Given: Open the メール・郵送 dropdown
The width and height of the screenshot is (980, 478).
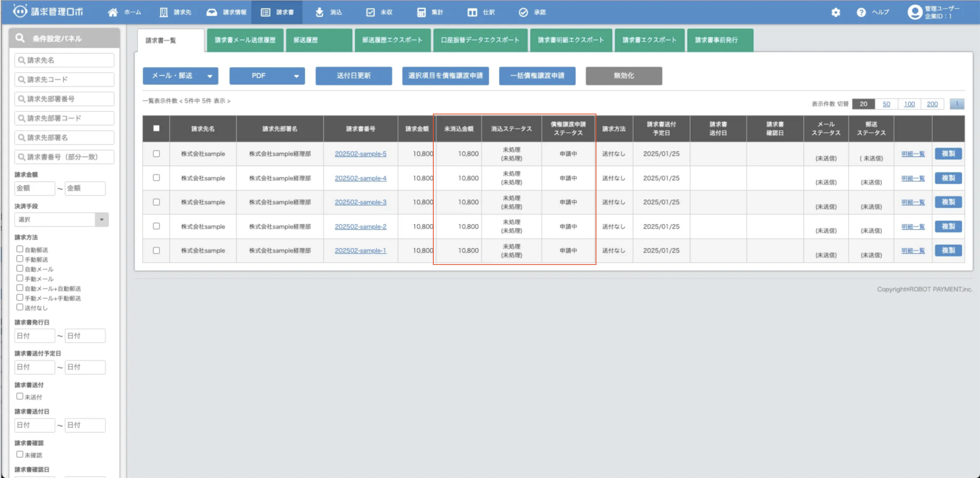Looking at the screenshot, I should [180, 76].
